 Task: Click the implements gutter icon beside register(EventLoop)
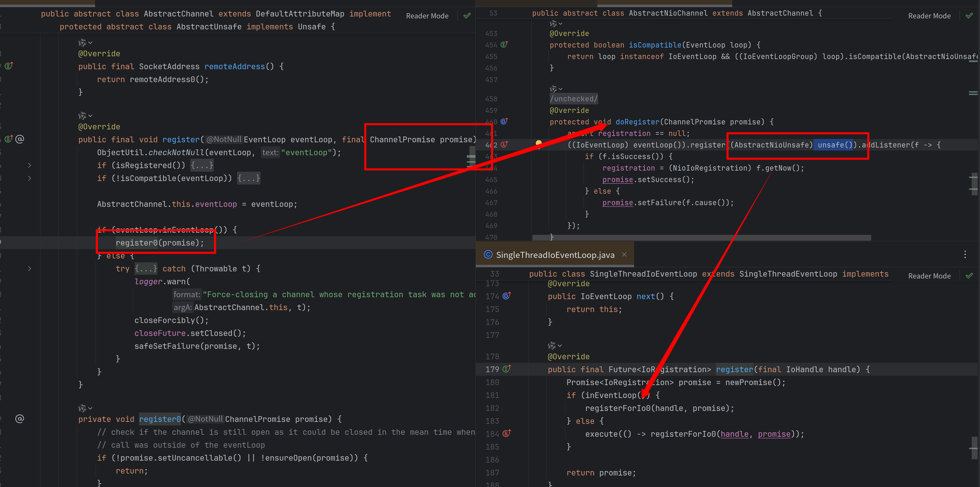point(9,139)
